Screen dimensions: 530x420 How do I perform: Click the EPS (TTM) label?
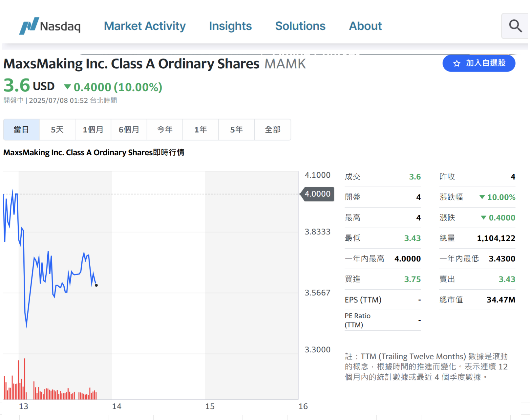[x=363, y=299]
